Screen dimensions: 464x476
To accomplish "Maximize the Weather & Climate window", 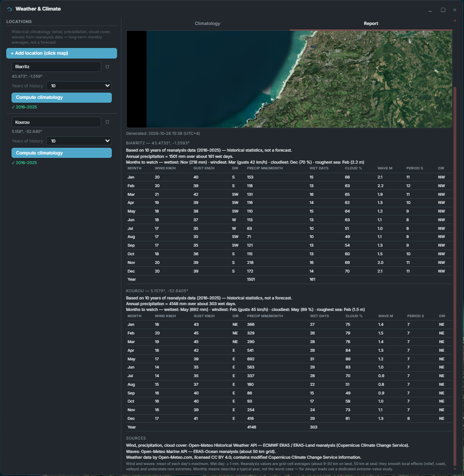I will click(443, 10).
